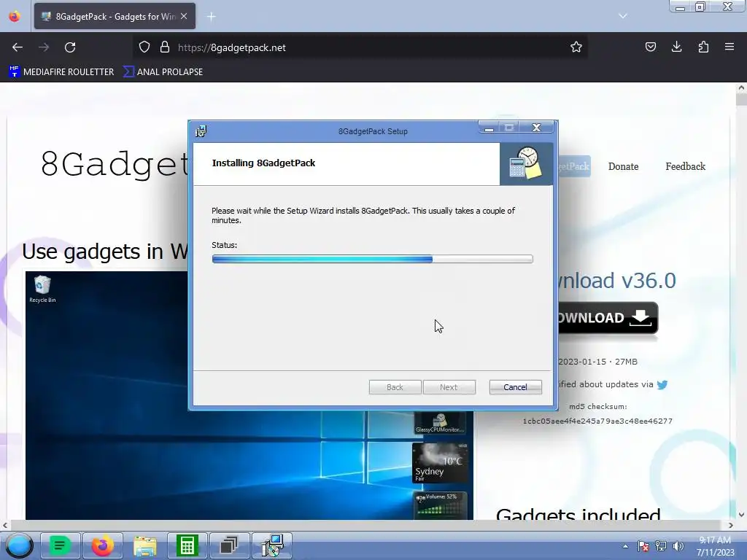Click the horizontal scrollbar right arrow
The width and height of the screenshot is (747, 560).
pyautogui.click(x=731, y=525)
